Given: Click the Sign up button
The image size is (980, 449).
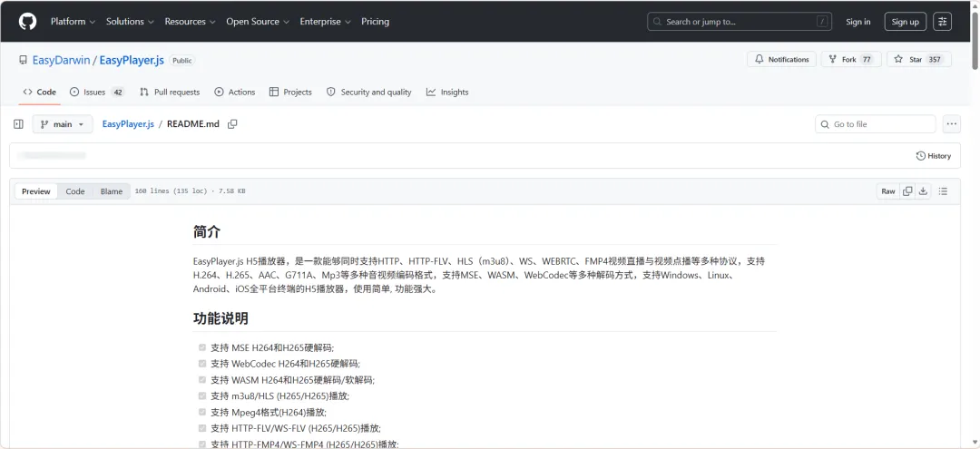Looking at the screenshot, I should [905, 22].
